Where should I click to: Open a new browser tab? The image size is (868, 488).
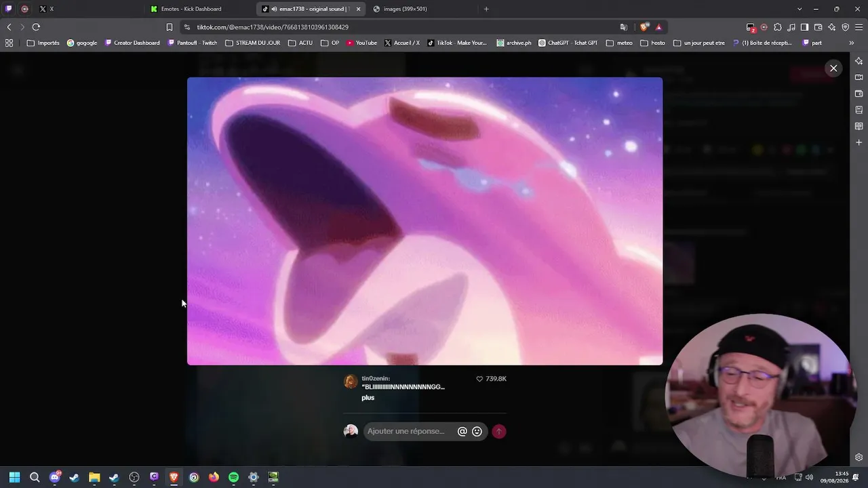(486, 9)
